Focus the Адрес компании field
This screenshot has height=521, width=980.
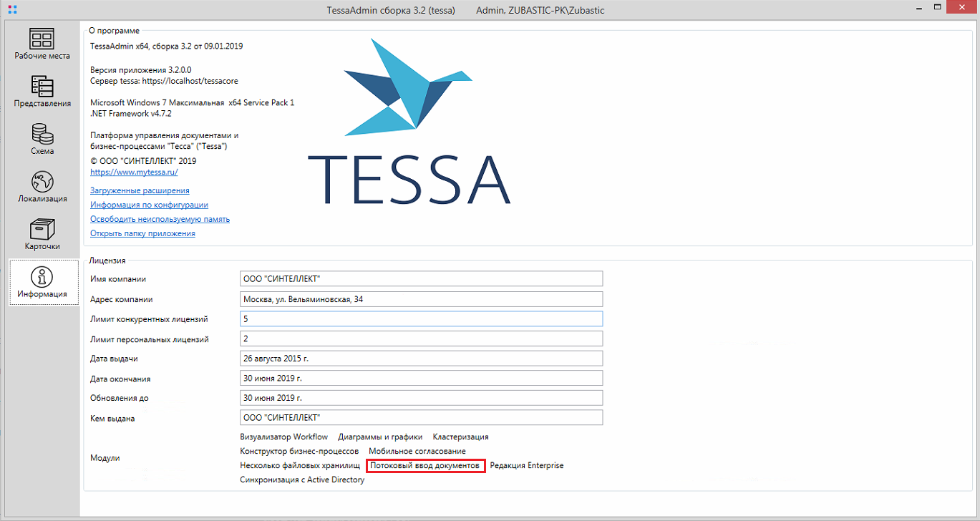pyautogui.click(x=421, y=299)
